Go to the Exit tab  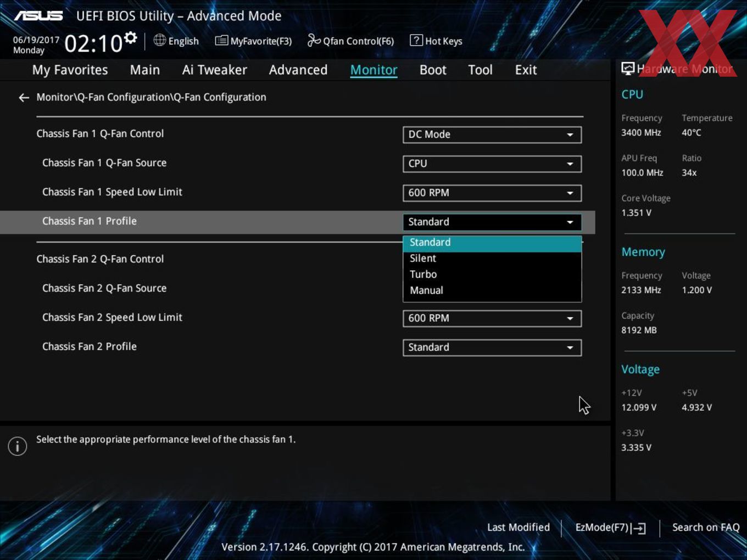point(526,70)
